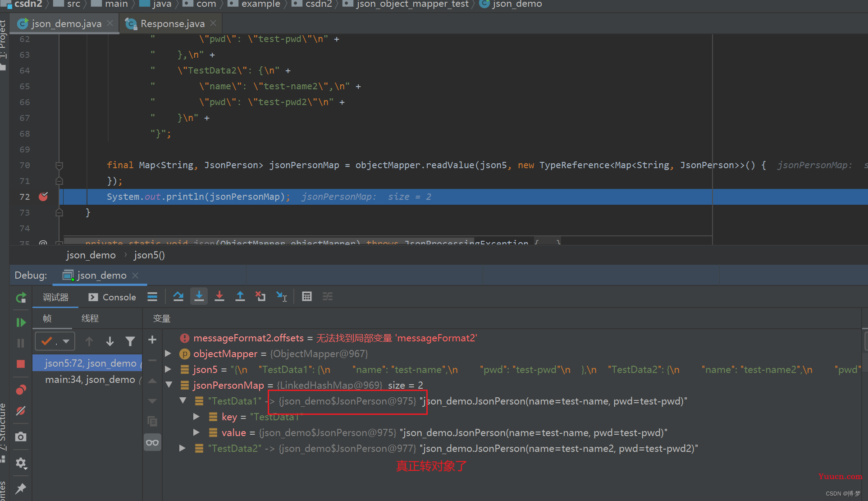The height and width of the screenshot is (501, 868).
Task: Fold end marker at line 73
Action: click(59, 212)
